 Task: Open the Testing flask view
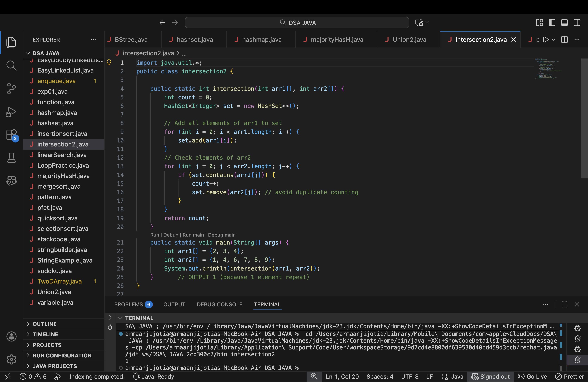pyautogui.click(x=11, y=158)
